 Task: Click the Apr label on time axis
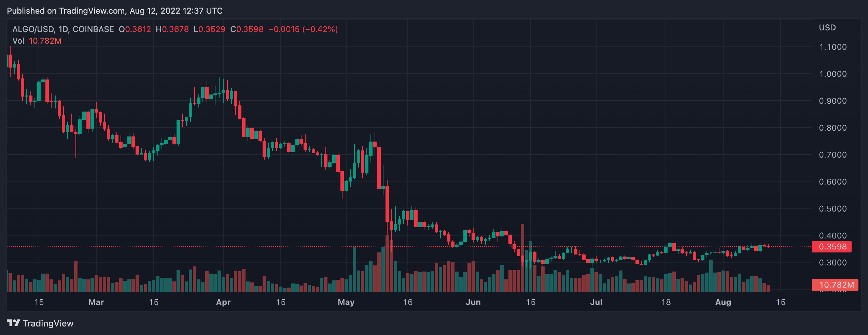[x=223, y=302]
